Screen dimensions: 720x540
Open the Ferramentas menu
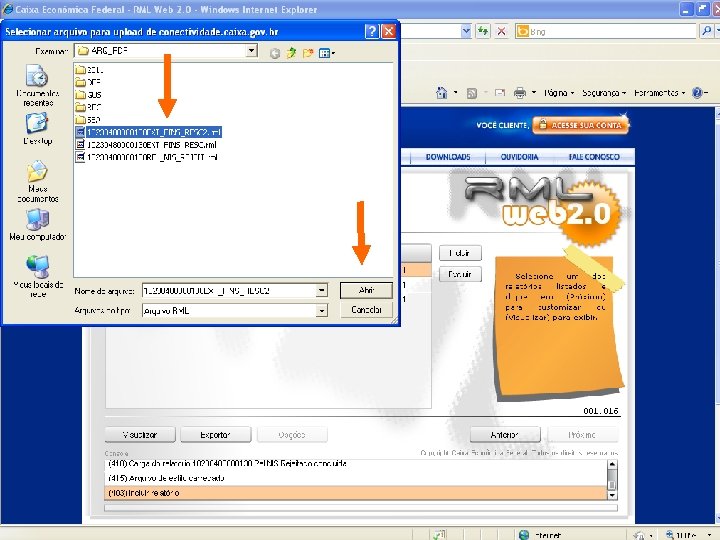click(x=659, y=93)
